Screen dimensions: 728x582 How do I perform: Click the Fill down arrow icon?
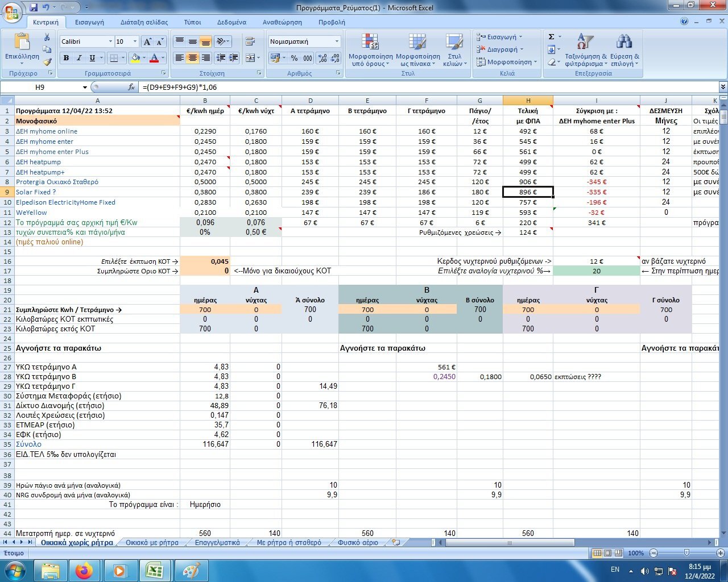click(x=551, y=49)
